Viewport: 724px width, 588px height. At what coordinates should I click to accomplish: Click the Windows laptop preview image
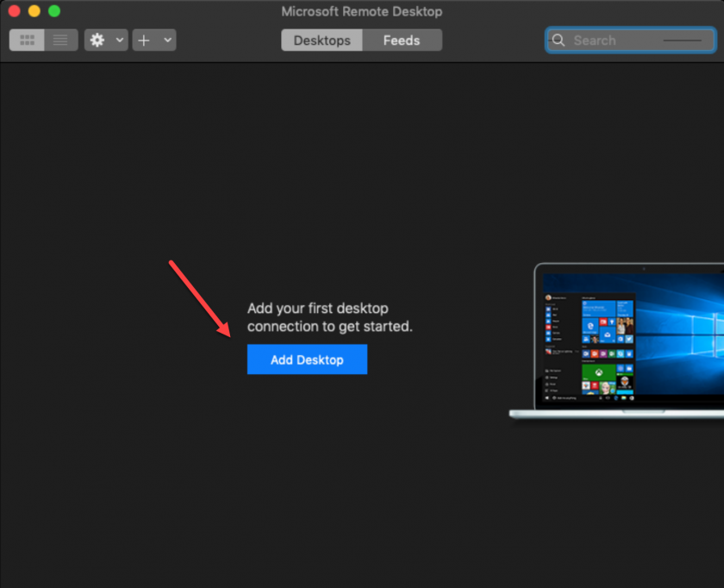616,341
